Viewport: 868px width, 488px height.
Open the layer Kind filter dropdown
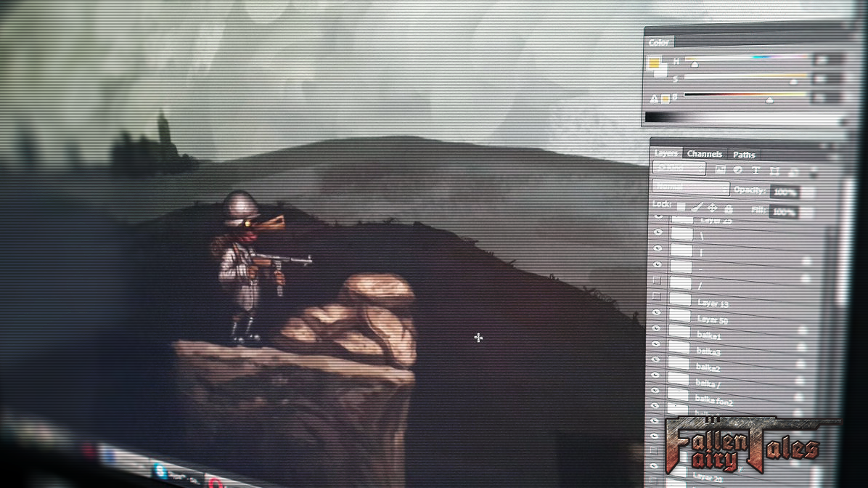[x=679, y=167]
